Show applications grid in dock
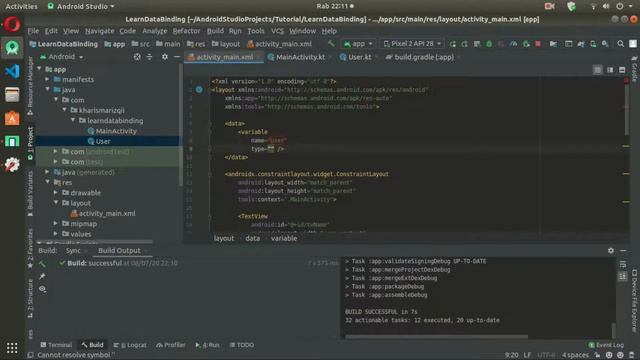This screenshot has height=360, width=640. coord(12,348)
